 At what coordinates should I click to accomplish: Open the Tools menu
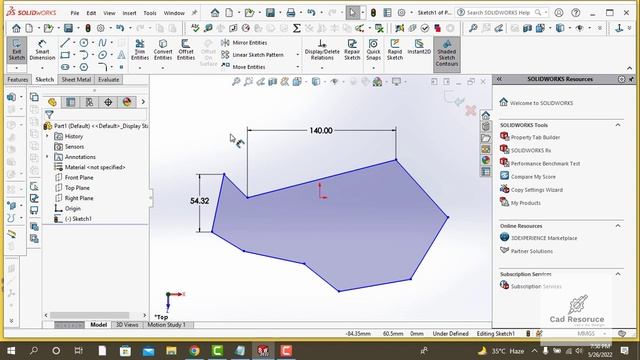click(150, 13)
